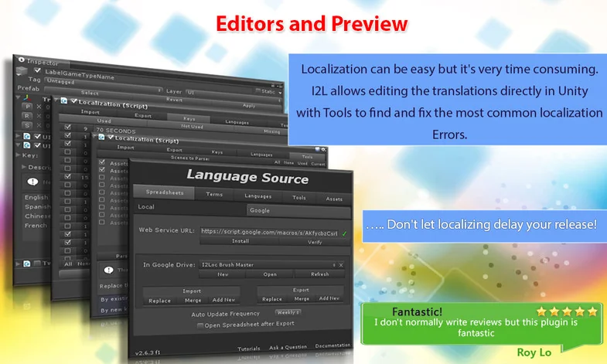Click the script icon of the expanded UI component
Screen dimensions: 607x364
pos(27,145)
